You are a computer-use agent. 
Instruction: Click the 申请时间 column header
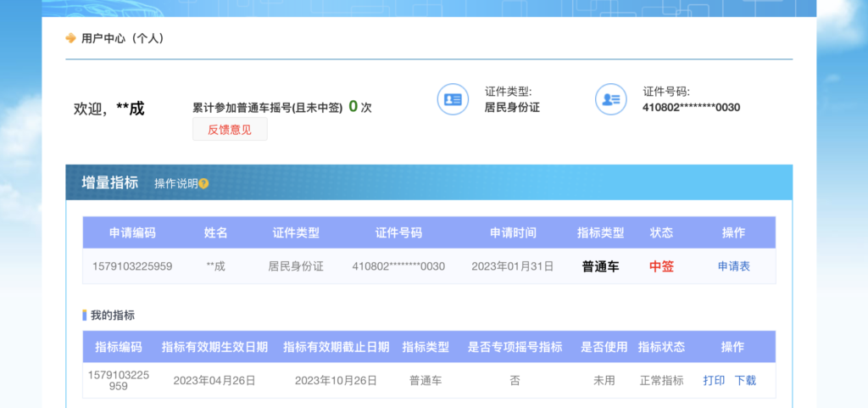(x=512, y=232)
